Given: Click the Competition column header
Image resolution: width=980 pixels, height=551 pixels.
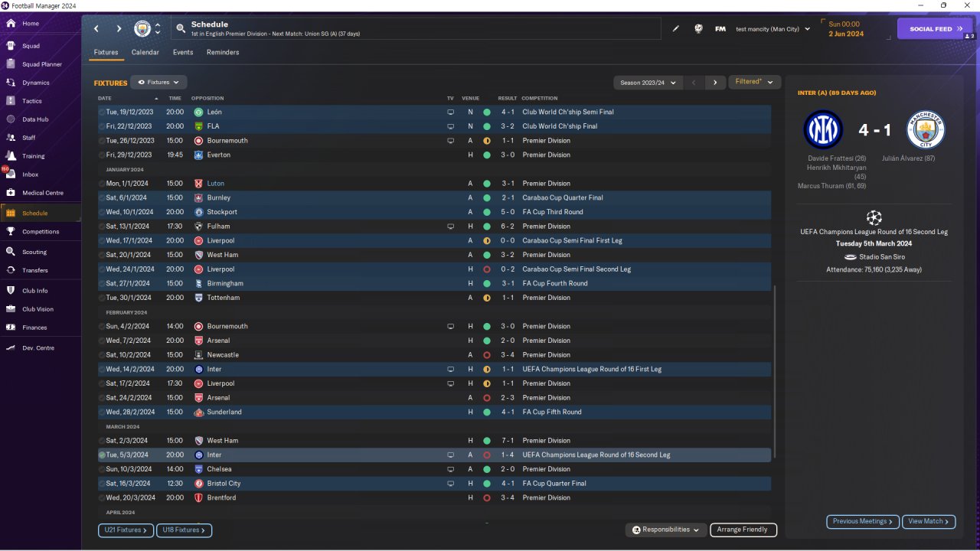Looking at the screenshot, I should click(540, 99).
